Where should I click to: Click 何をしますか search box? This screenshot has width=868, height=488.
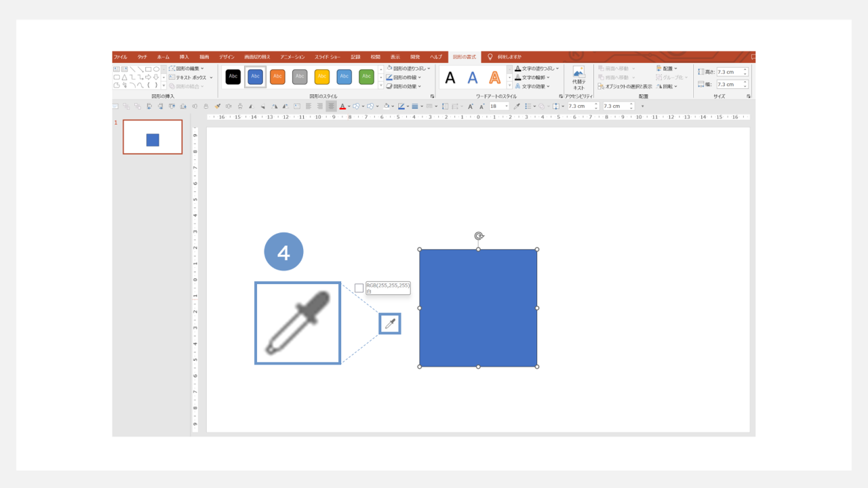coord(509,57)
